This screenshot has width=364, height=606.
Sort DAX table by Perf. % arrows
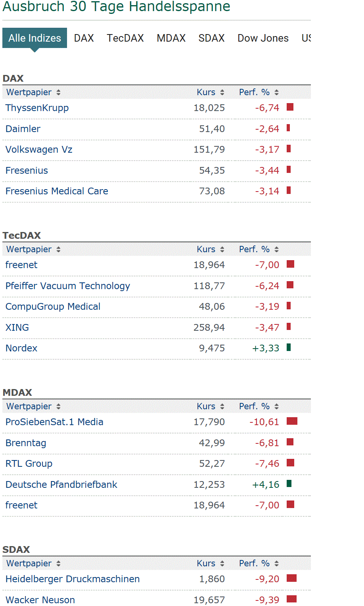coord(276,92)
